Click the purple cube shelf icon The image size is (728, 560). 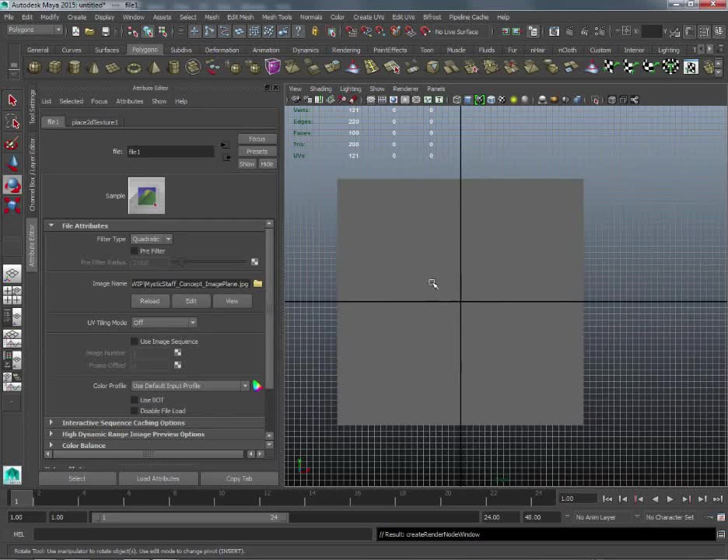(273, 67)
